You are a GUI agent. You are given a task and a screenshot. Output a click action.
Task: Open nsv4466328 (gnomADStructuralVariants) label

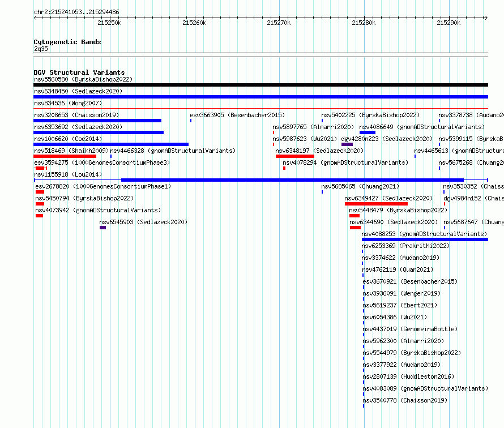(x=173, y=151)
